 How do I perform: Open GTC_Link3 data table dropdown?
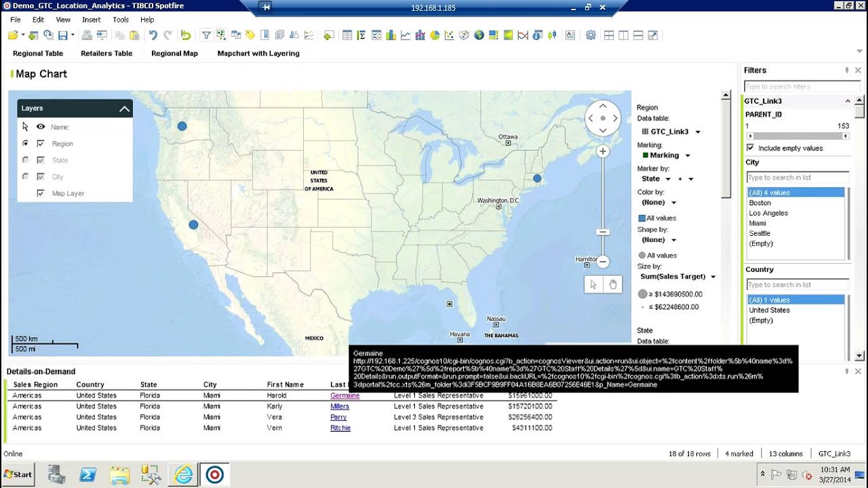pyautogui.click(x=698, y=132)
